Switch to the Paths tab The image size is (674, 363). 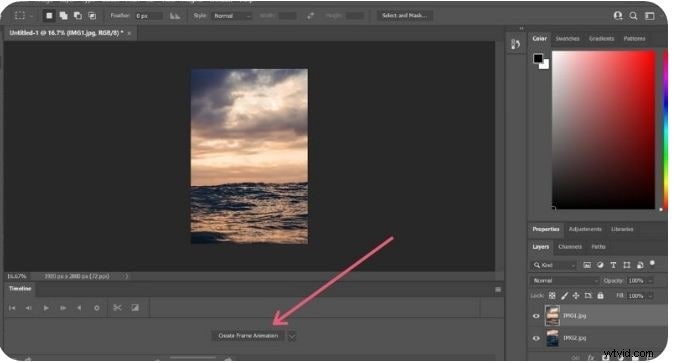point(598,247)
